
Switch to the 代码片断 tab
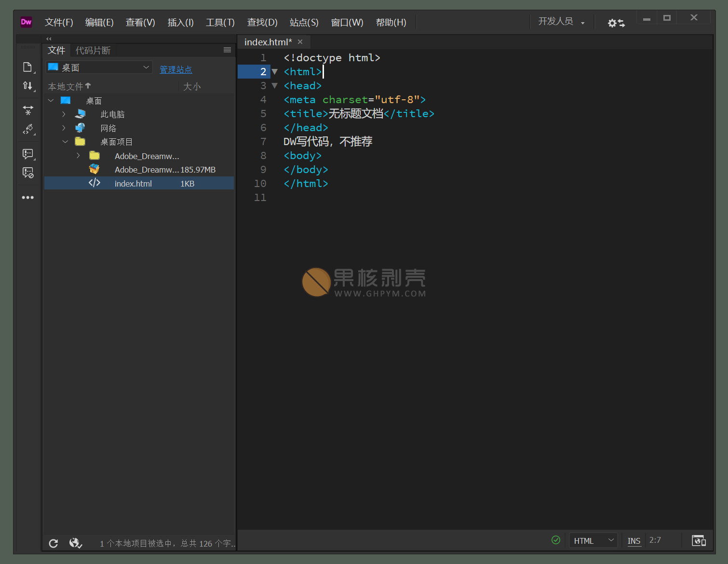93,51
